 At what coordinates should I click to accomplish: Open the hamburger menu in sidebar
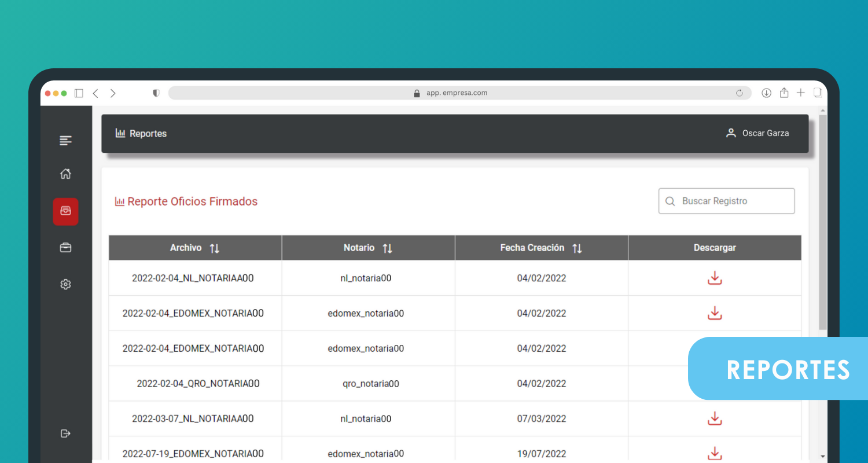click(65, 140)
